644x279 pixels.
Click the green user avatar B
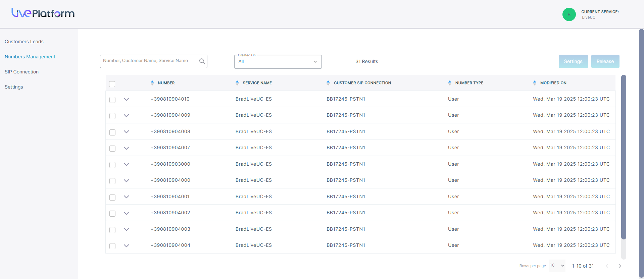(x=569, y=14)
